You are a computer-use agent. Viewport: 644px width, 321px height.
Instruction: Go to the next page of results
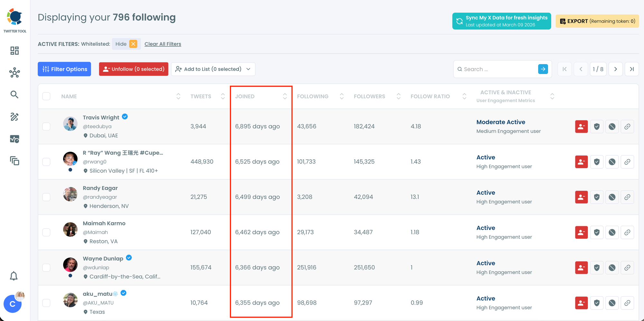(615, 69)
